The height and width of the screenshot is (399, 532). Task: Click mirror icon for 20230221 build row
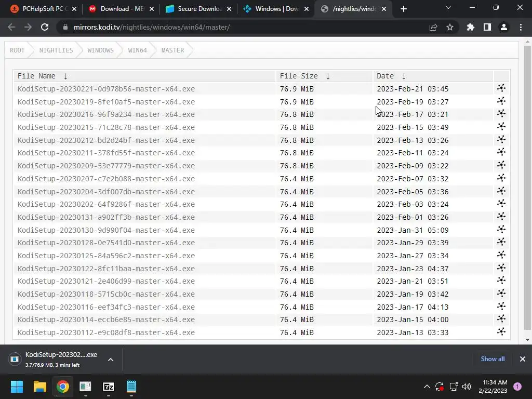pyautogui.click(x=501, y=88)
